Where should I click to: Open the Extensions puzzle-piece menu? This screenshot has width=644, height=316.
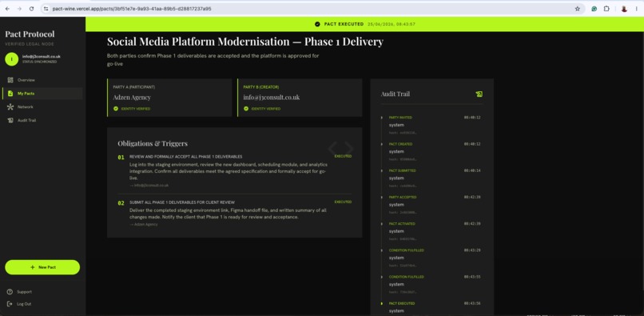pyautogui.click(x=606, y=9)
